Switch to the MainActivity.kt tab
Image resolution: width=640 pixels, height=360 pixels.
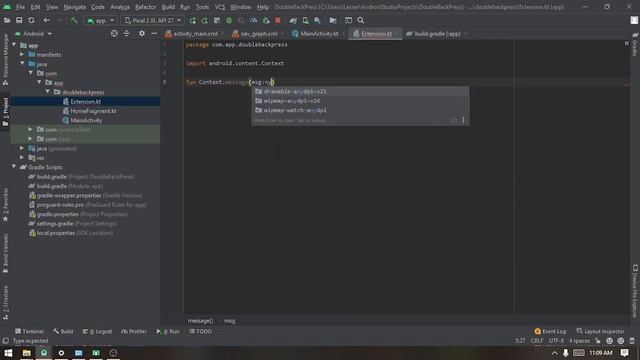tap(318, 34)
